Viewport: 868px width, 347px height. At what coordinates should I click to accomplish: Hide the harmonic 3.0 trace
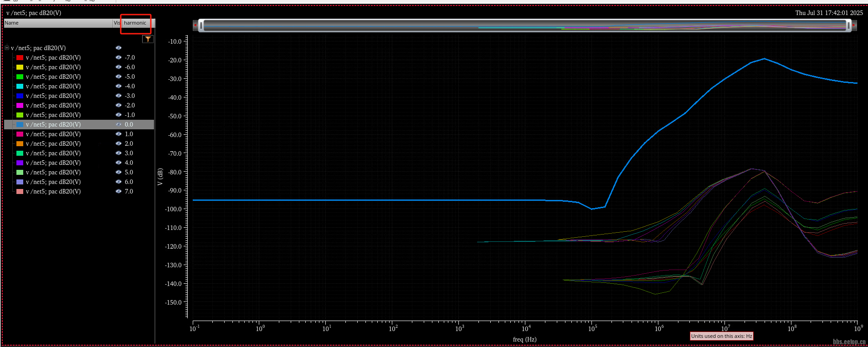(118, 153)
